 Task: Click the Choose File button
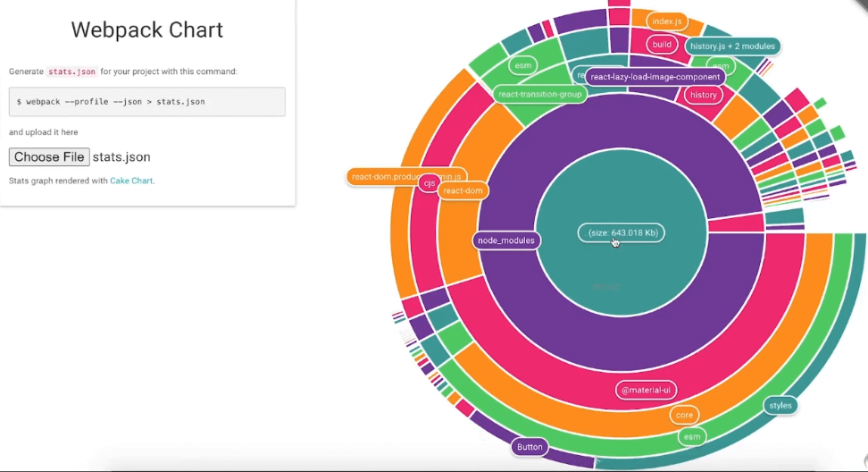49,156
